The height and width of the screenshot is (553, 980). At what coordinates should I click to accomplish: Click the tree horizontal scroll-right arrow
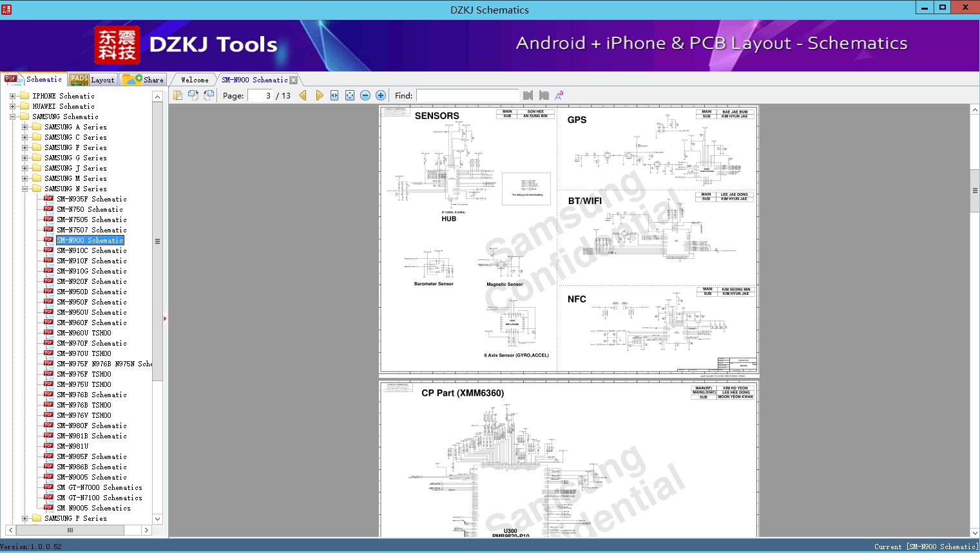coord(146,530)
